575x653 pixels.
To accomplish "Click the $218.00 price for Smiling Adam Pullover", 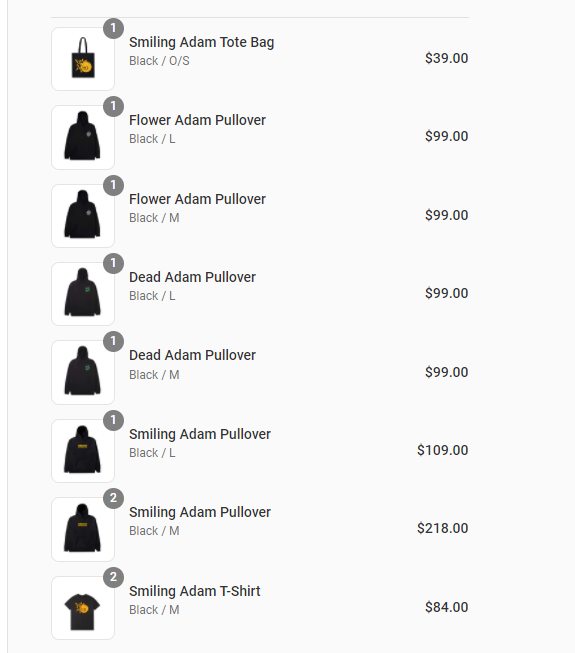I will pos(443,528).
